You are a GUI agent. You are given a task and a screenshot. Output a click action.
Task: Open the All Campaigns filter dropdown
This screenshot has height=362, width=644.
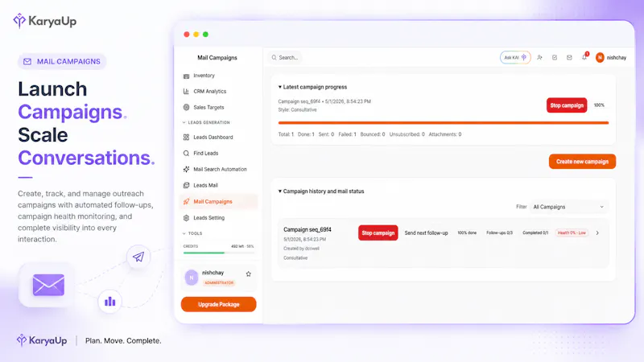[x=568, y=207]
